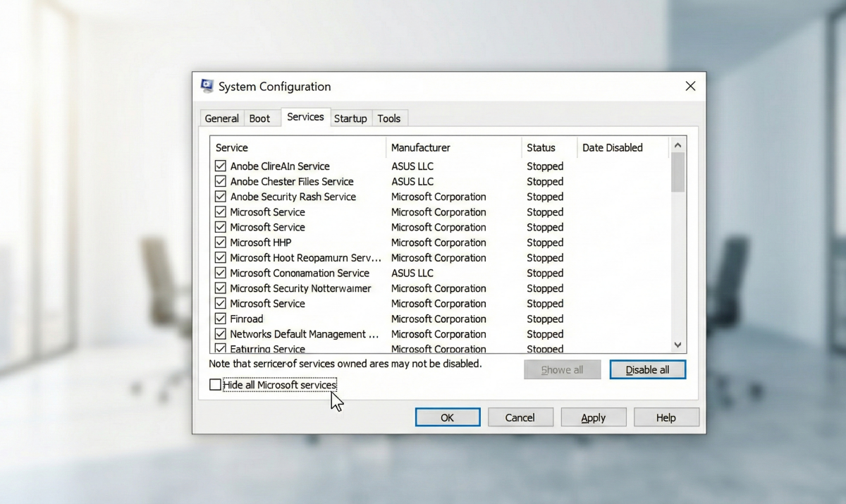This screenshot has width=846, height=504.
Task: Sort by the Status column header
Action: click(x=549, y=147)
